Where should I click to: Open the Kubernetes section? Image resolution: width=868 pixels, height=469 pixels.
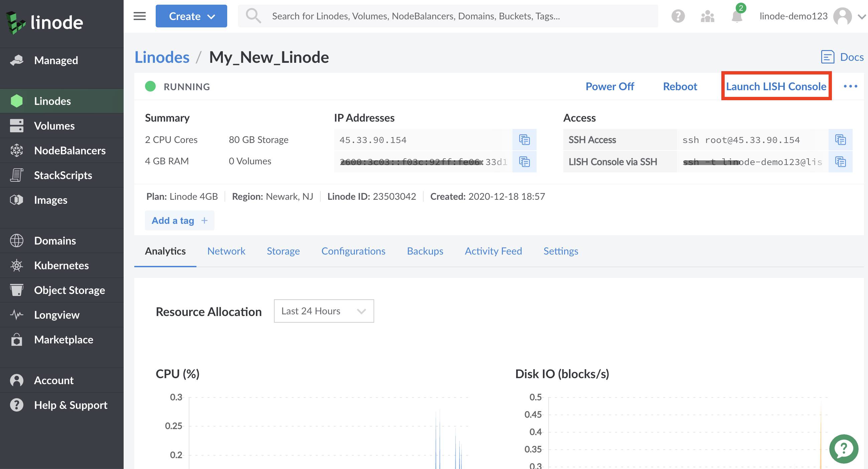click(61, 265)
